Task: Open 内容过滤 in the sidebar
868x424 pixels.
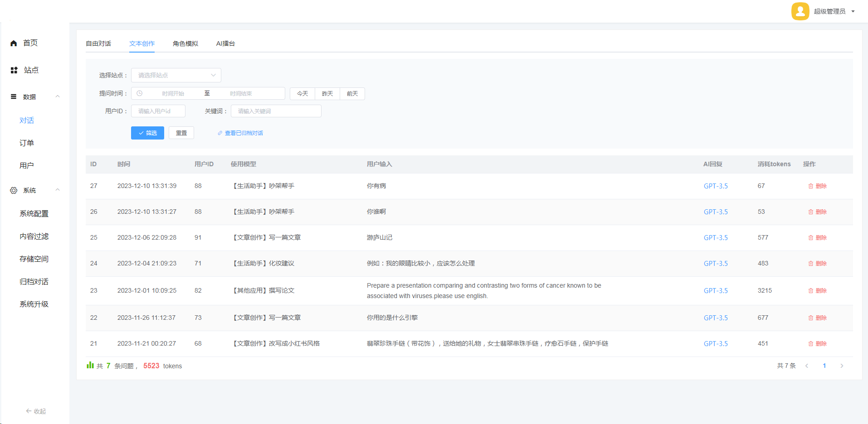Action: pos(34,236)
